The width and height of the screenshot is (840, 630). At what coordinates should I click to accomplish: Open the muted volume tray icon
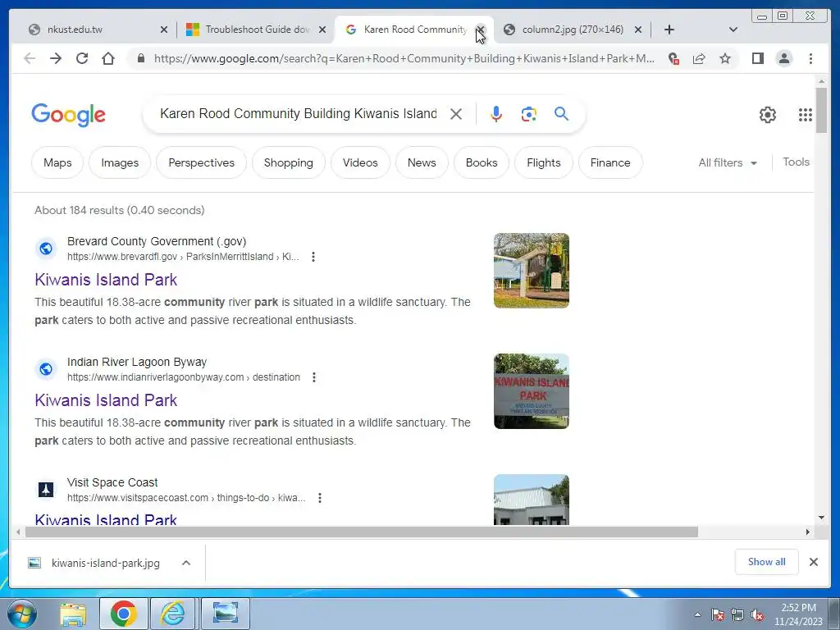pyautogui.click(x=757, y=615)
